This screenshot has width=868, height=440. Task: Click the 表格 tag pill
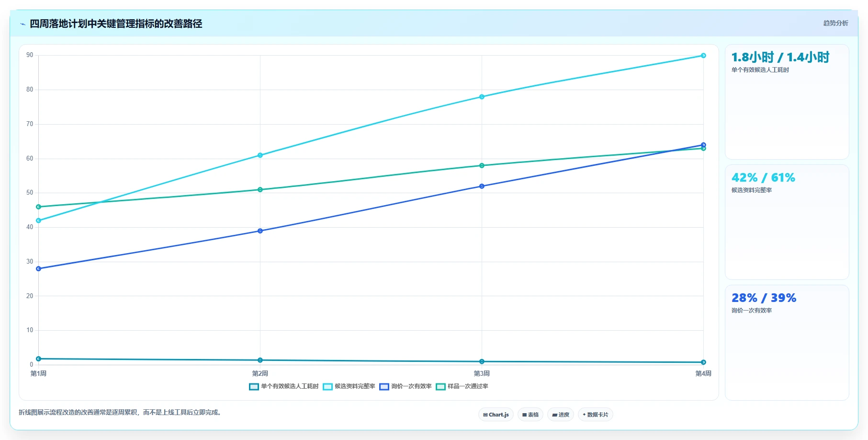click(x=530, y=415)
